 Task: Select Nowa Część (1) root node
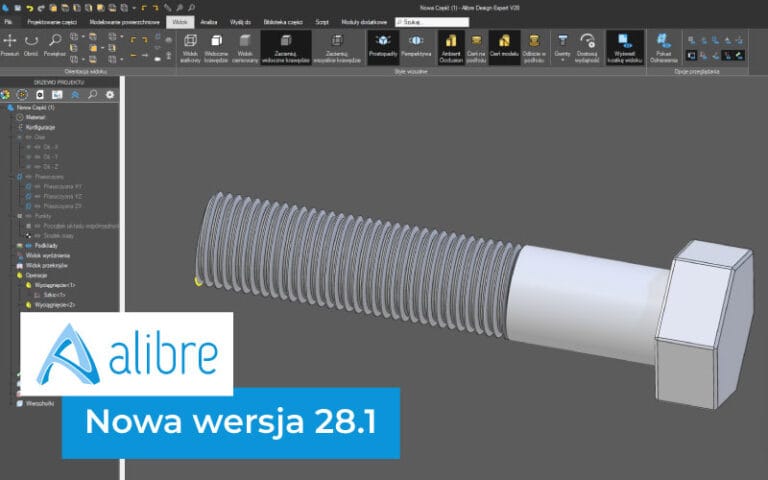point(35,107)
